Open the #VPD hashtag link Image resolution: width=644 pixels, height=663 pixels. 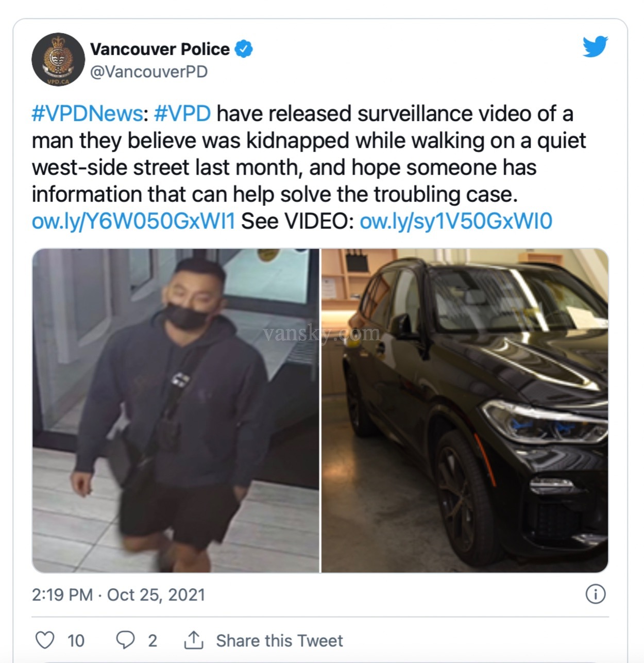tap(182, 113)
